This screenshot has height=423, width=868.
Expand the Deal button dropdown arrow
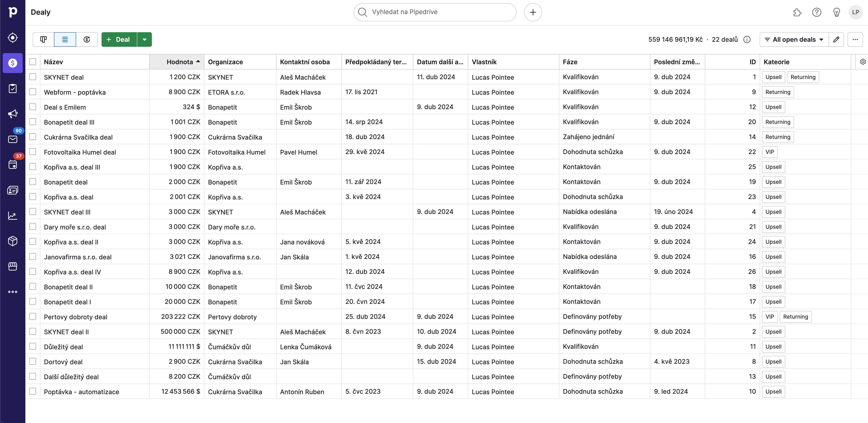(145, 39)
